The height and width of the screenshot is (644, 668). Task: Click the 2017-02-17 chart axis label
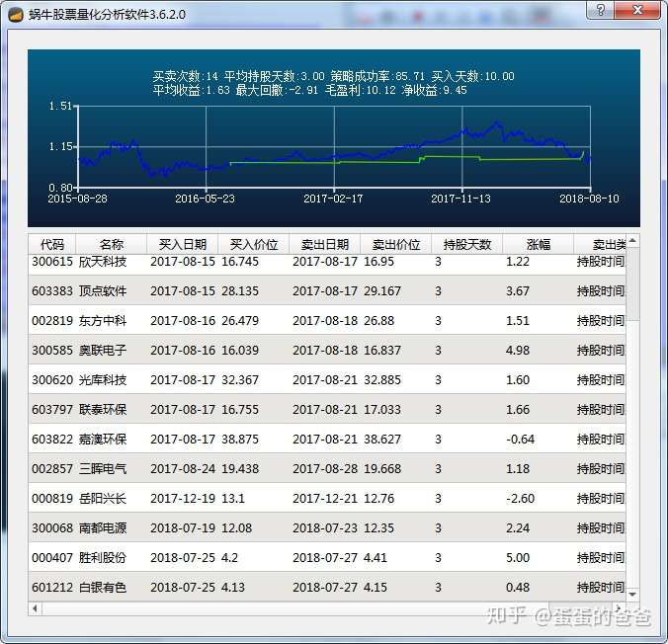333,199
